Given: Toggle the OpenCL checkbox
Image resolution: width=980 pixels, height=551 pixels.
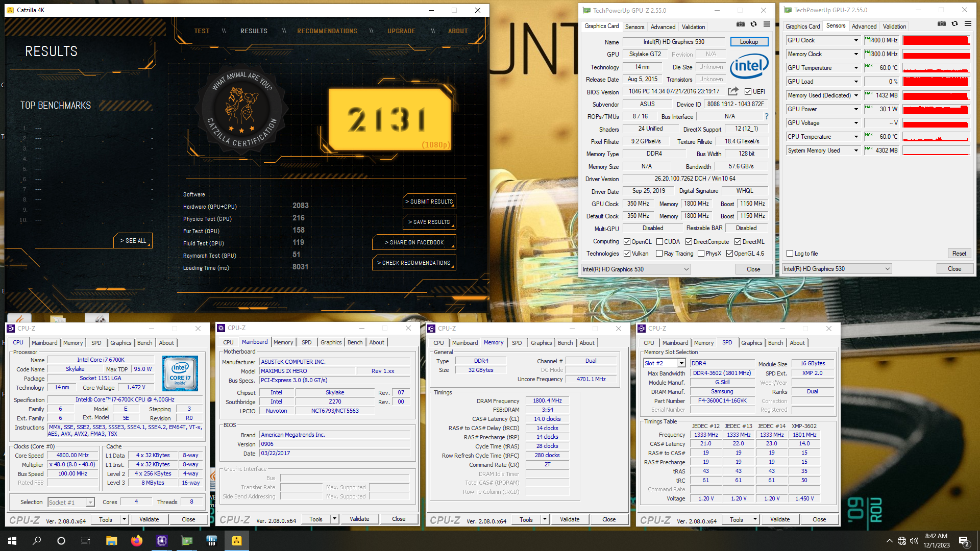Looking at the screenshot, I should point(627,242).
